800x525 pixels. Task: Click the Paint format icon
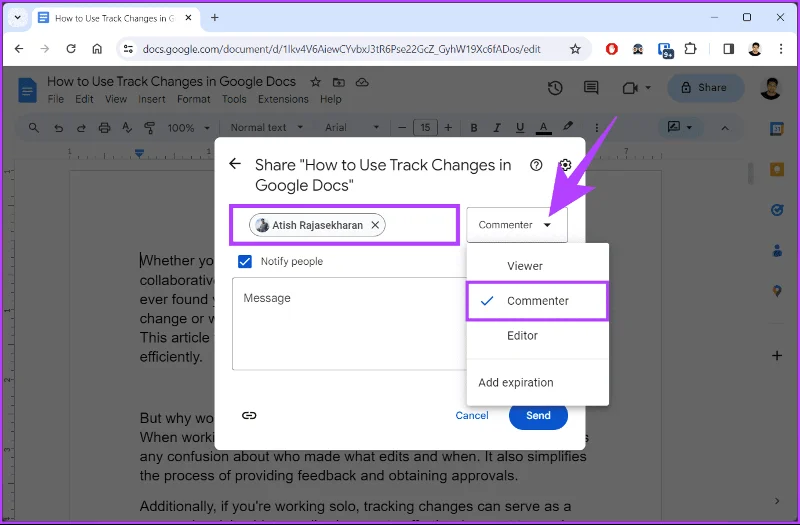[149, 128]
